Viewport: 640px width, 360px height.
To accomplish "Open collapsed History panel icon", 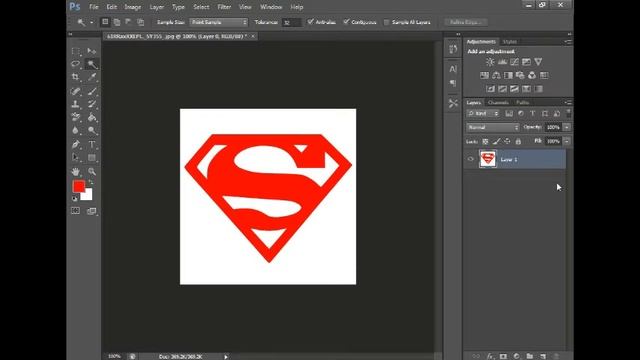I will [453, 49].
